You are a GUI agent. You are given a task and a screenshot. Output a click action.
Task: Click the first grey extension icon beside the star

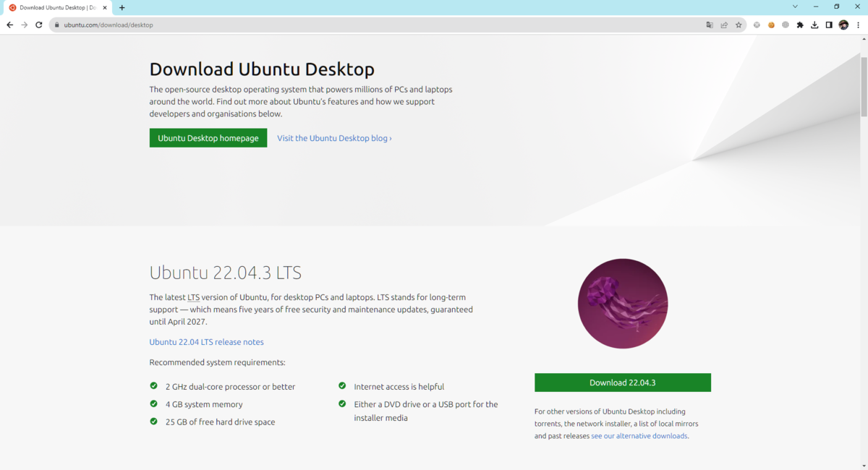(x=757, y=25)
